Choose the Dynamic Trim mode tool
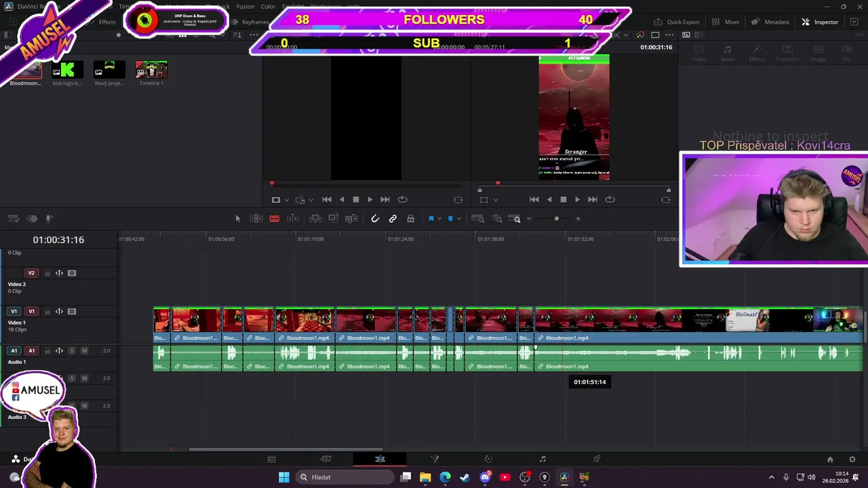The height and width of the screenshot is (488, 868). (293, 218)
